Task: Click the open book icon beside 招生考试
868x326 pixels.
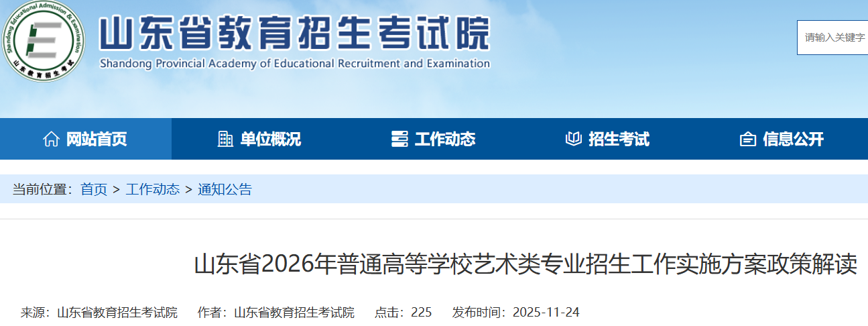Action: pyautogui.click(x=573, y=139)
